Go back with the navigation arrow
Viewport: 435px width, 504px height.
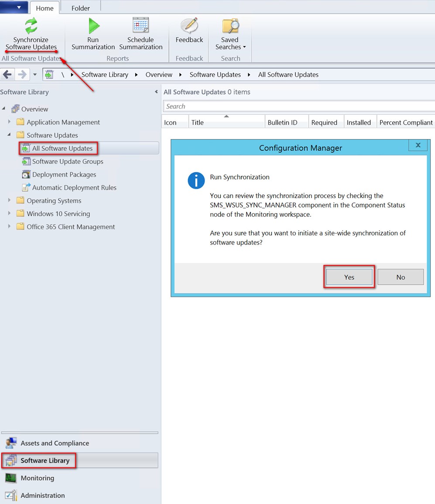coord(7,75)
